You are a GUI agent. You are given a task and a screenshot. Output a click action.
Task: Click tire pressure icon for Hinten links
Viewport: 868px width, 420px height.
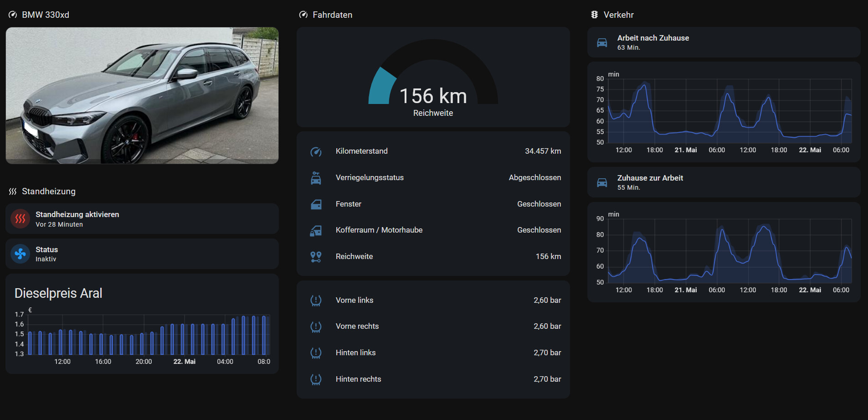[x=316, y=353]
